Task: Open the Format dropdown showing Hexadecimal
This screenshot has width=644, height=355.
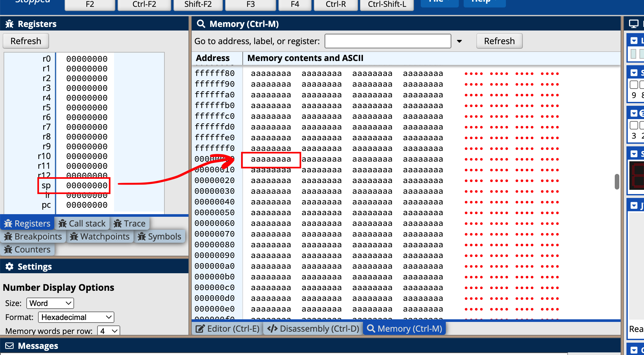Action: [x=76, y=317]
